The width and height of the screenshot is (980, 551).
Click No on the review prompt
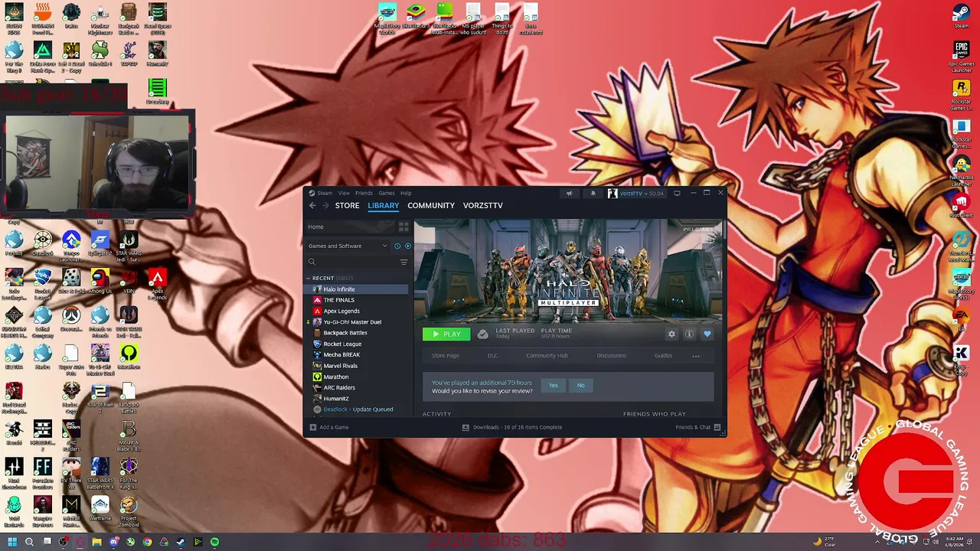580,385
